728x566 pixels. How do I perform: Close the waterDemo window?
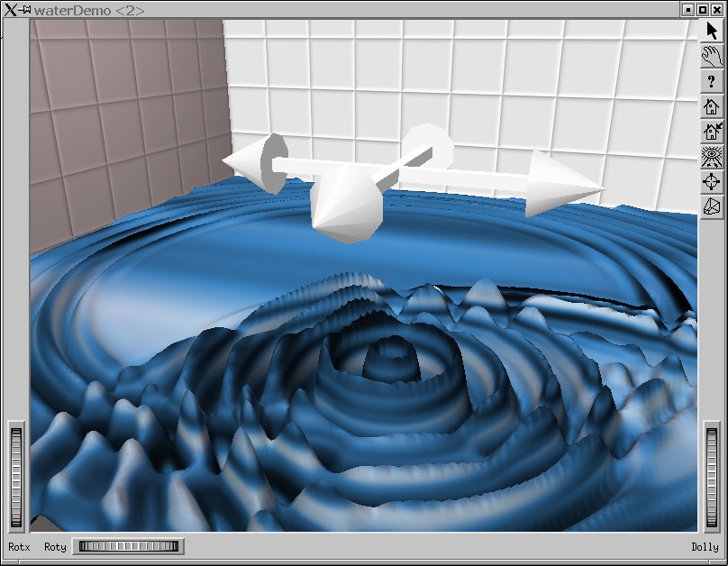pyautogui.click(x=716, y=10)
